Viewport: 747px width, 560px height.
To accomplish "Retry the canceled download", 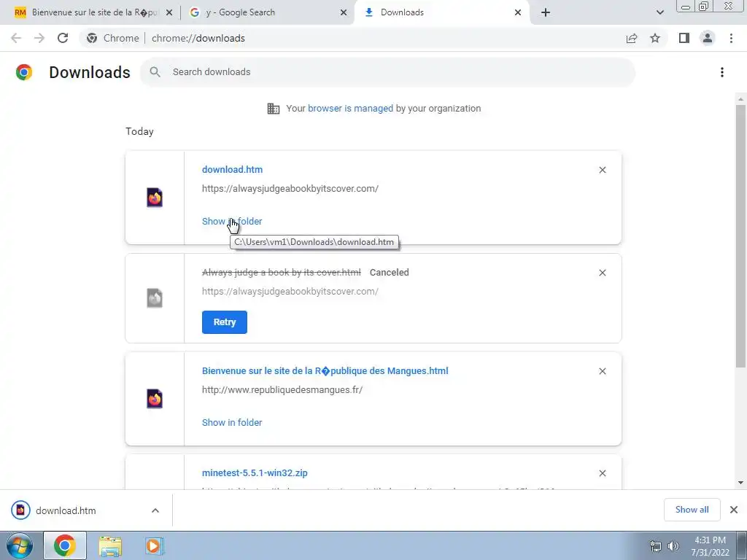I will (225, 322).
